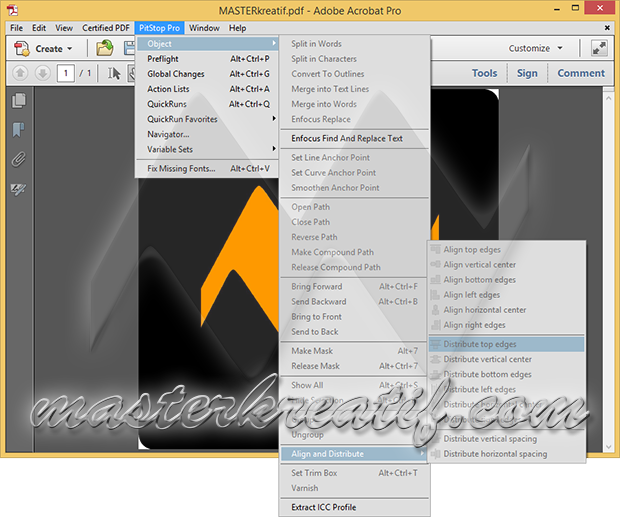This screenshot has width=620, height=517.
Task: Open the Certified PDF menu
Action: pos(106,28)
